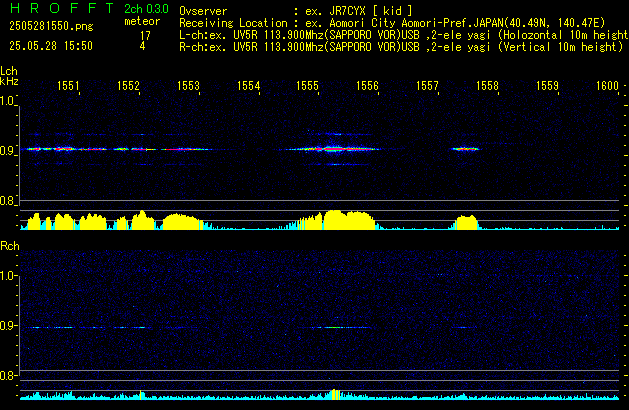Viewport: 629px width, 410px height.
Task: Click the yellow Rch power spike near 1555
Action: tap(336, 394)
